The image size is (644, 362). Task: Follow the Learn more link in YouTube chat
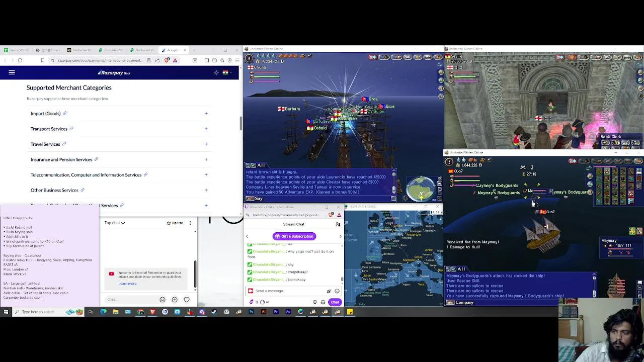pyautogui.click(x=127, y=284)
